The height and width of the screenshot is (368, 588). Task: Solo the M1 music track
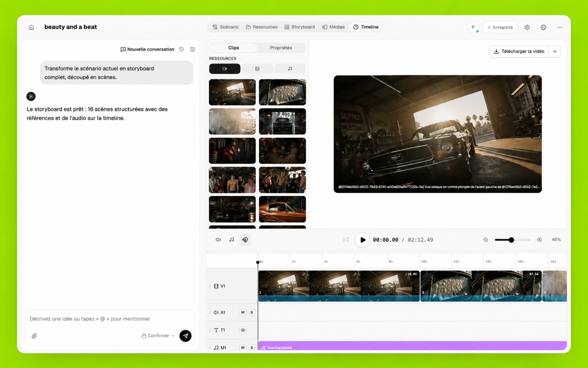[252, 347]
